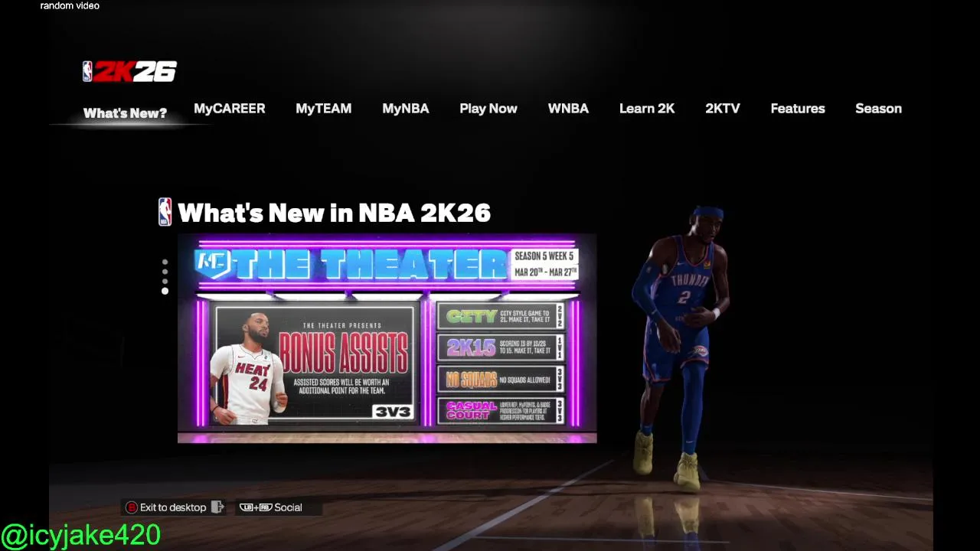Go to the Play Now tab
Viewport: 980px width, 551px height.
[x=488, y=109]
